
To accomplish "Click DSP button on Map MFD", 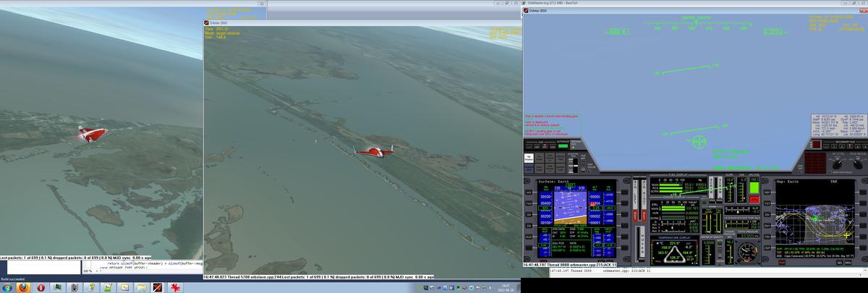I will (767, 248).
